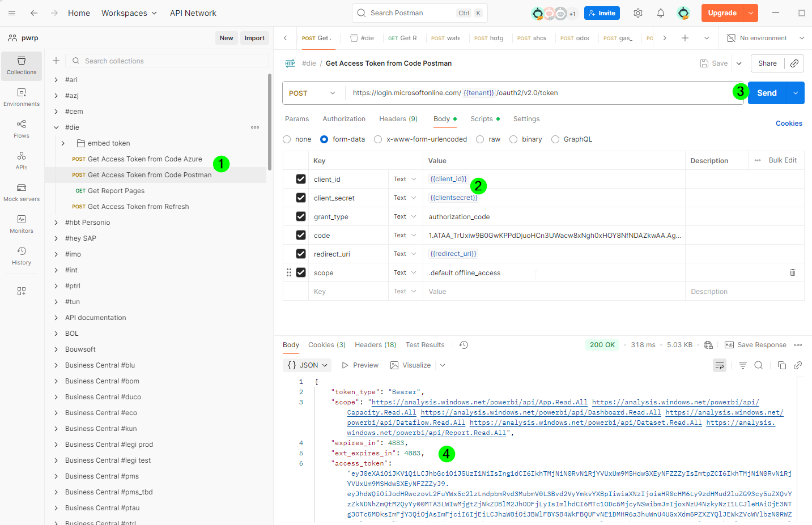812x525 pixels.
Task: Open History in sidebar
Action: pyautogui.click(x=22, y=256)
